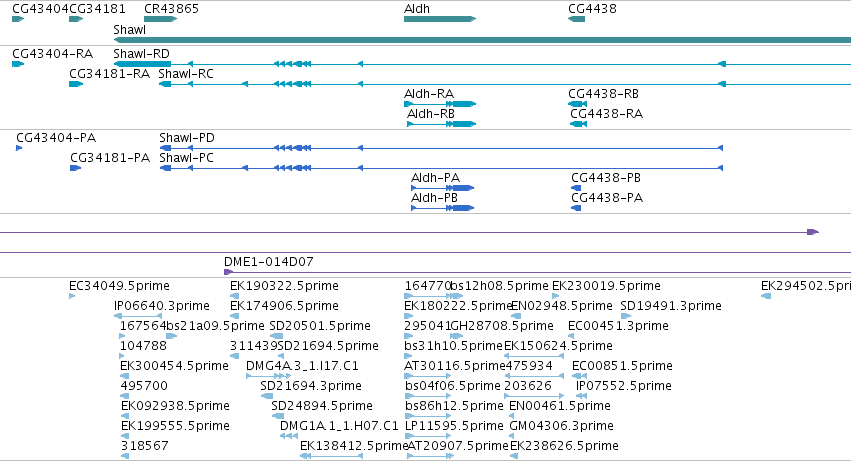Select the CG43404-PA protein label
851x461 pixels.
(56, 138)
